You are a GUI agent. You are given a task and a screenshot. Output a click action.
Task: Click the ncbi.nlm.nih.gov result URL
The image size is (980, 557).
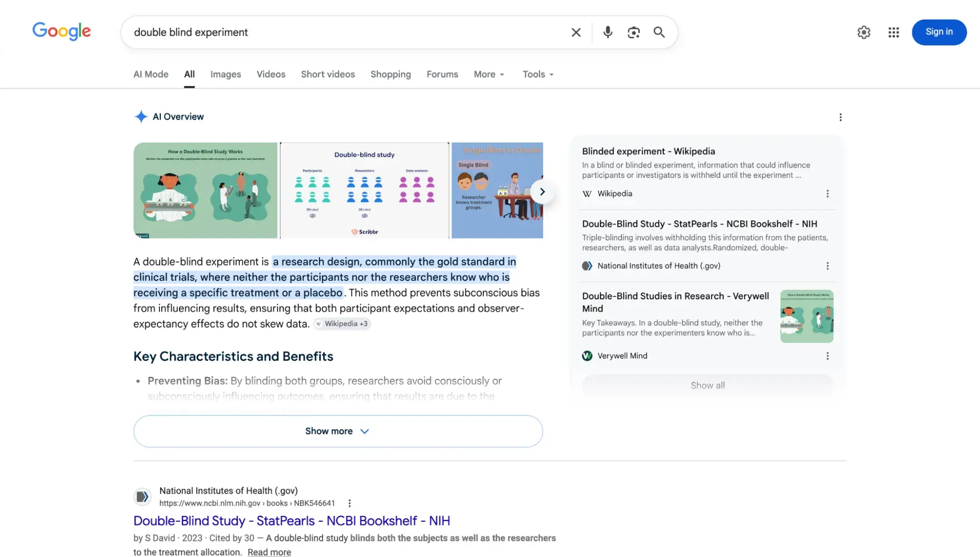247,503
